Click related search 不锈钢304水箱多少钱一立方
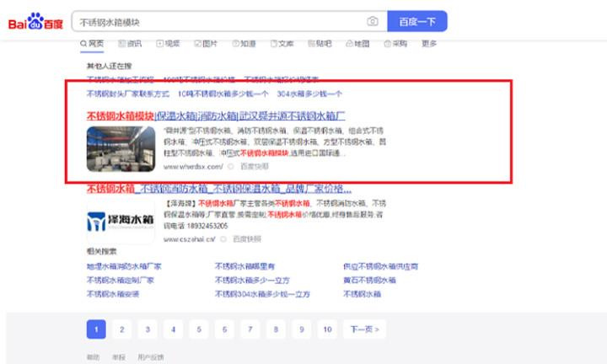Screen dimensions: 607x364 pos(262,294)
